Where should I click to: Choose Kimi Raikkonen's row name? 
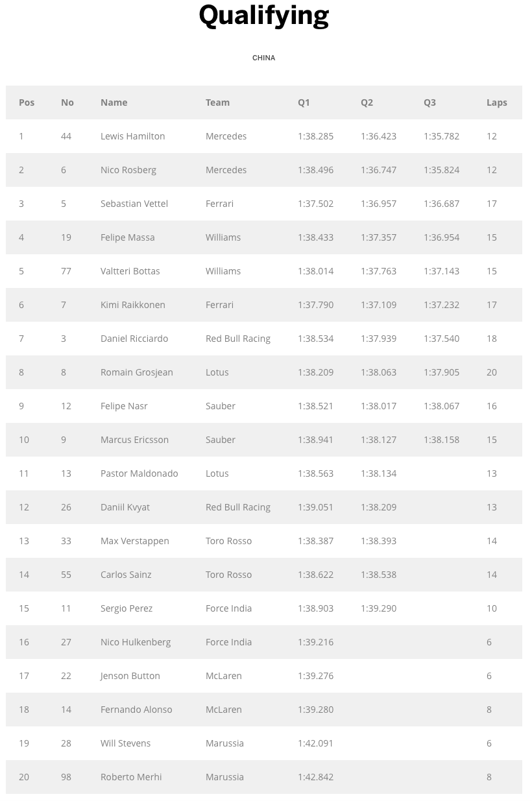[132, 305]
